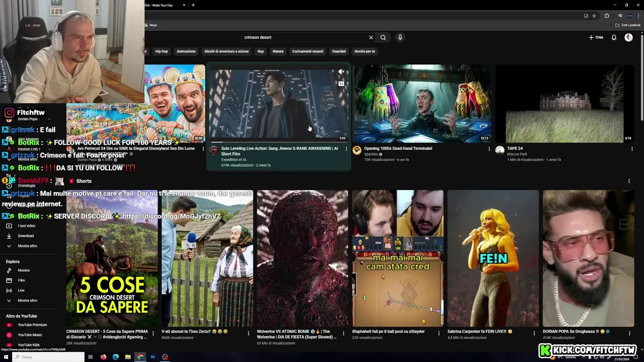This screenshot has height=362, width=644.
Task: Open Dorian Popa Se Drogheaza short
Action: (588, 258)
